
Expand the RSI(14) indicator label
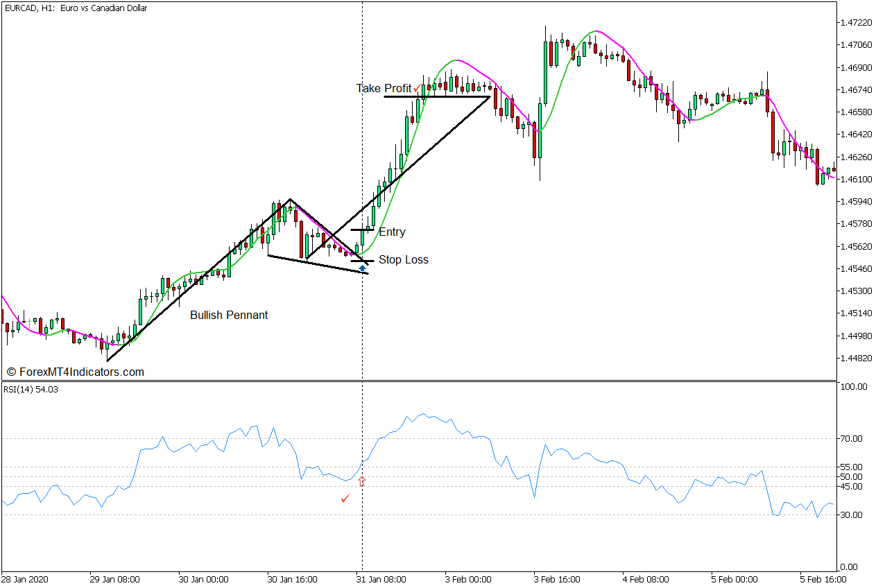(31, 390)
